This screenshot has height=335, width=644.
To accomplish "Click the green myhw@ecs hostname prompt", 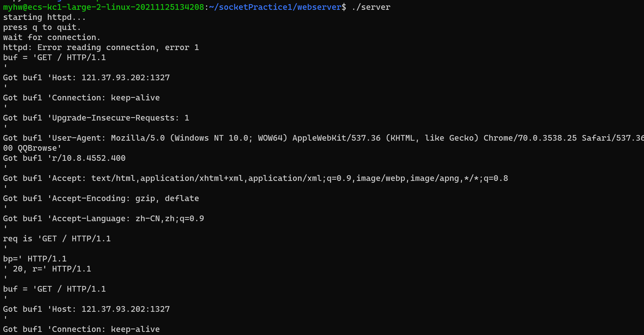I will [103, 7].
